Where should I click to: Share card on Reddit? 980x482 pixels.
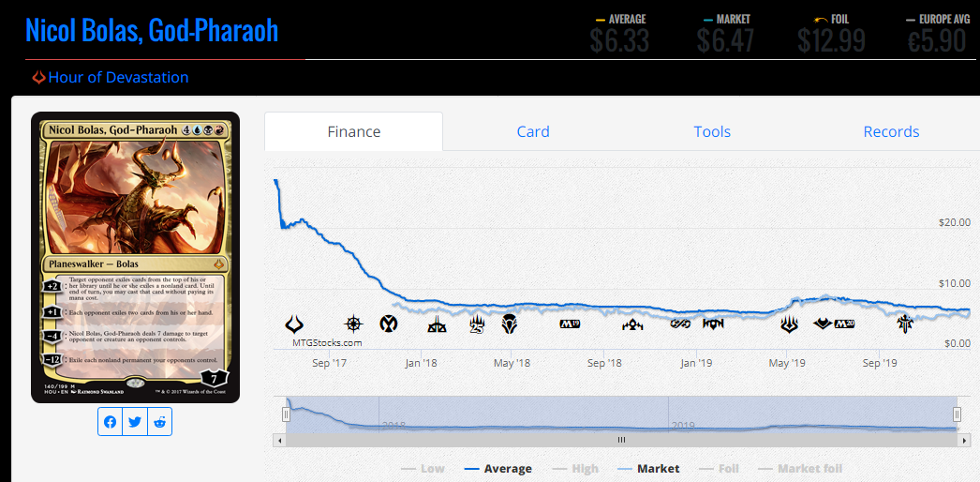coord(159,422)
